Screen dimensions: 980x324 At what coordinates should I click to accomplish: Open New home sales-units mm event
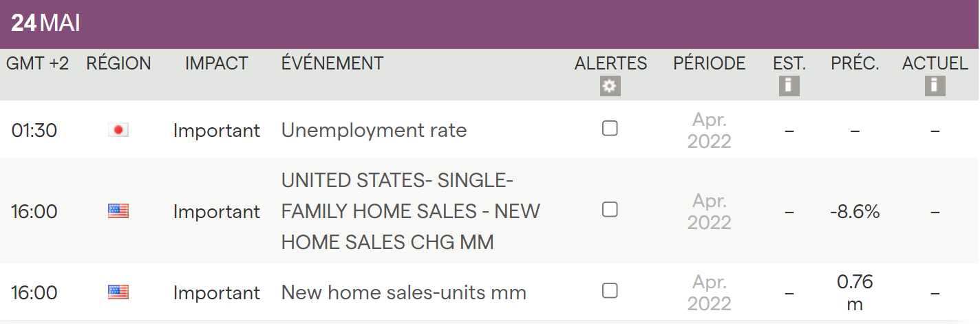click(x=403, y=293)
